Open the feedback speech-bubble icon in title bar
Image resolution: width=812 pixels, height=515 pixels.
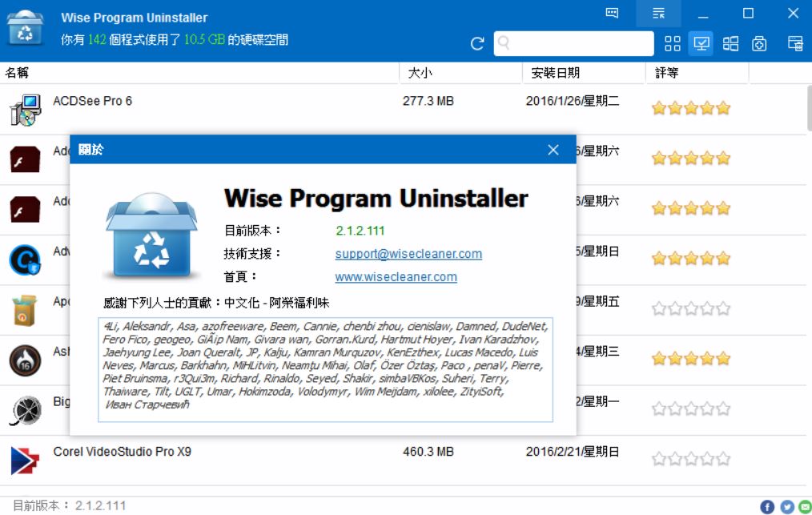612,13
